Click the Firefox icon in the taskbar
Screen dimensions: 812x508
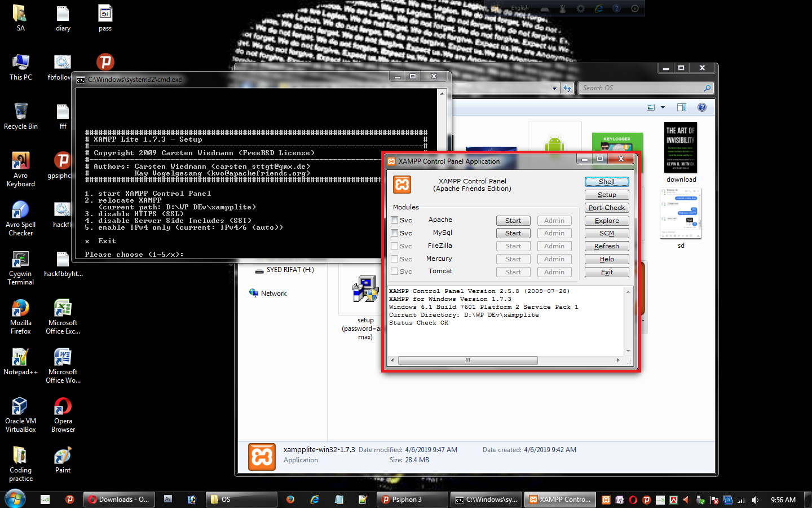tap(290, 500)
